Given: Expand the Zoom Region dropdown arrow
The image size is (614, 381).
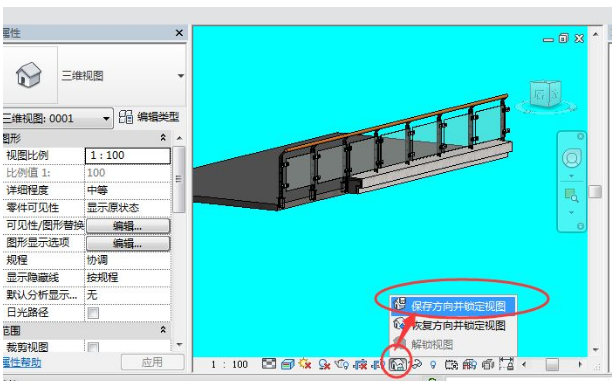Looking at the screenshot, I should pyautogui.click(x=571, y=212).
